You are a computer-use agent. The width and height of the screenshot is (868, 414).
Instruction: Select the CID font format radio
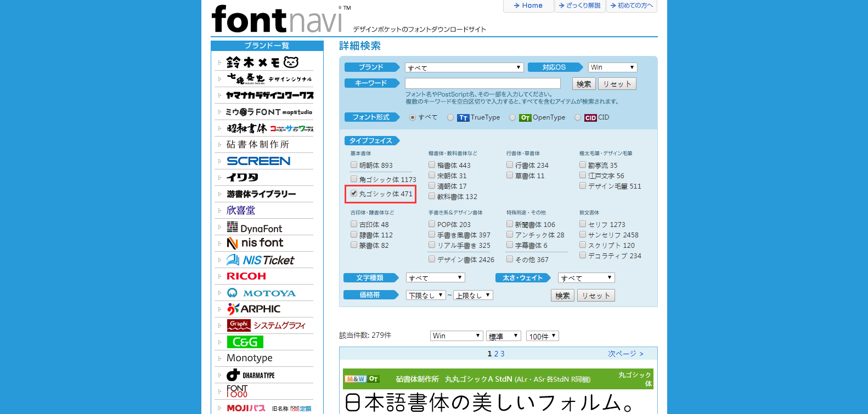click(578, 117)
